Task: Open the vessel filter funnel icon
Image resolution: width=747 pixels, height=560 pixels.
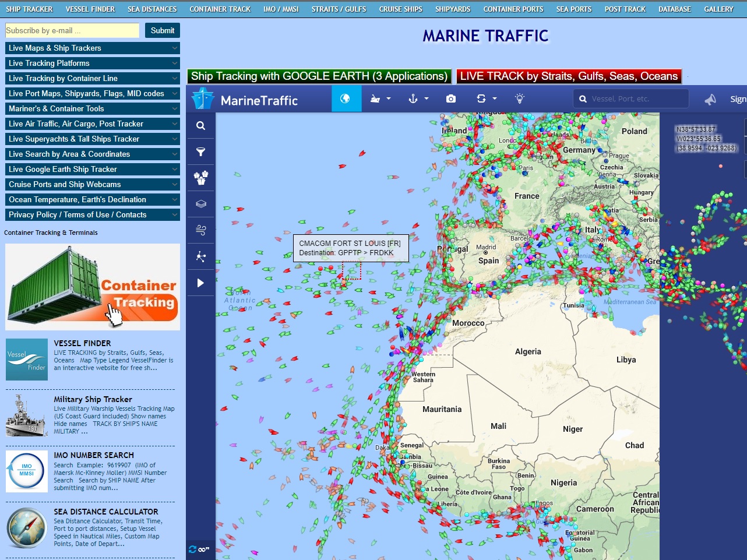Action: point(200,152)
